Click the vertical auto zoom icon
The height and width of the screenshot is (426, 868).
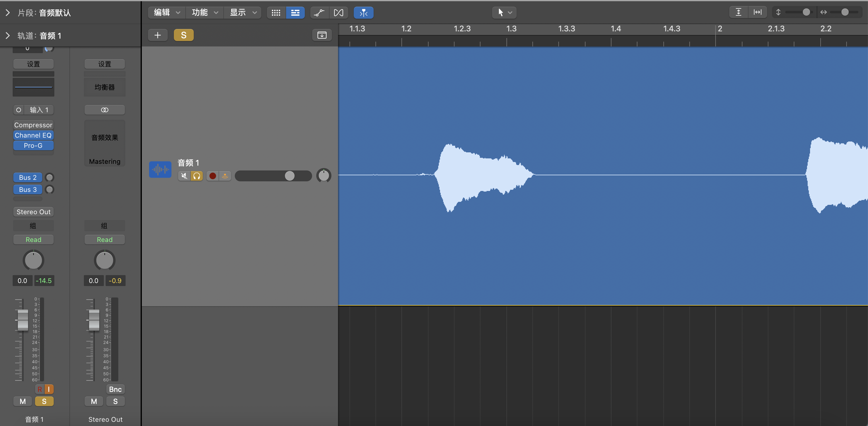click(738, 12)
